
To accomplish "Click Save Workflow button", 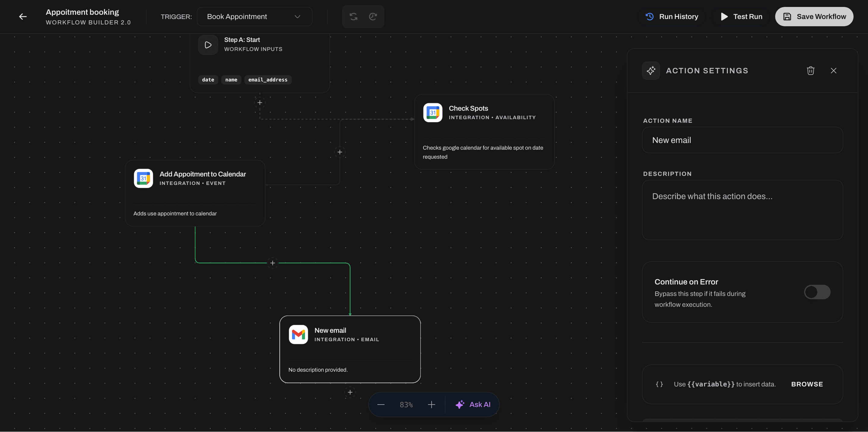I will [x=814, y=17].
